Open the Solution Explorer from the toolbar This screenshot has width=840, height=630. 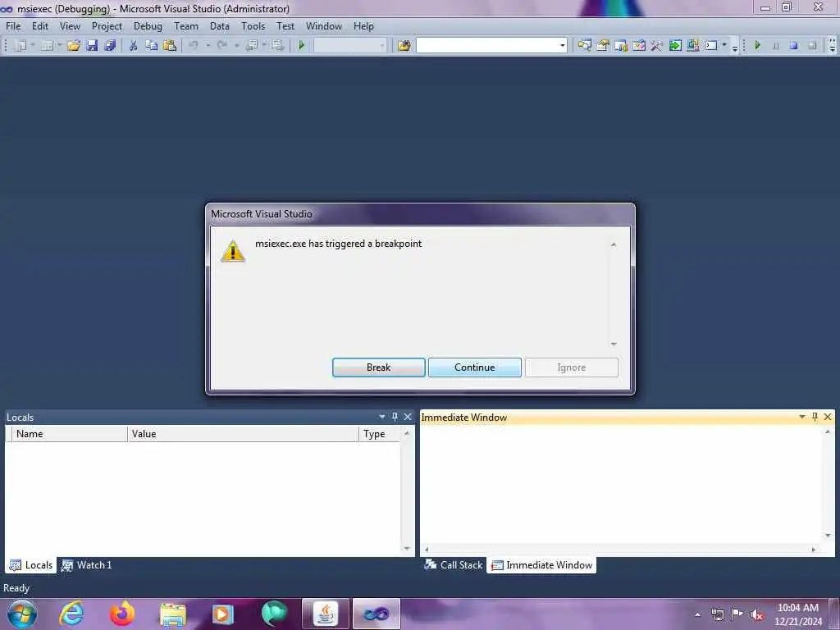tap(584, 46)
